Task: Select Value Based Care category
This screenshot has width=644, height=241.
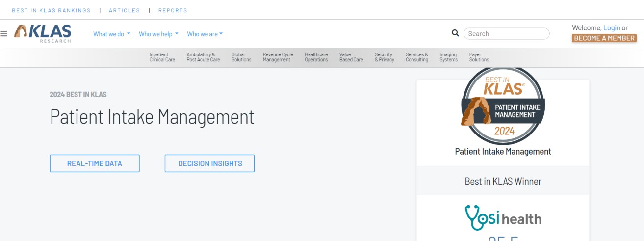Action: pyautogui.click(x=351, y=57)
